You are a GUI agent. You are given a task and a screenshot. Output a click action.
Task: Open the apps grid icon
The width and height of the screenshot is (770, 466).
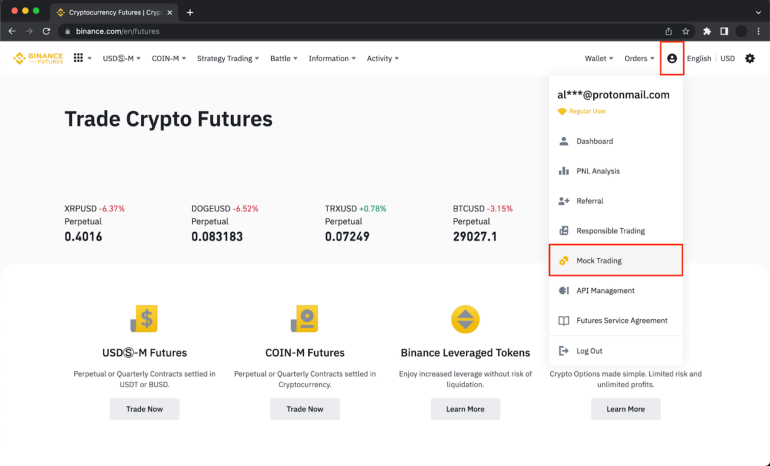pyautogui.click(x=78, y=58)
